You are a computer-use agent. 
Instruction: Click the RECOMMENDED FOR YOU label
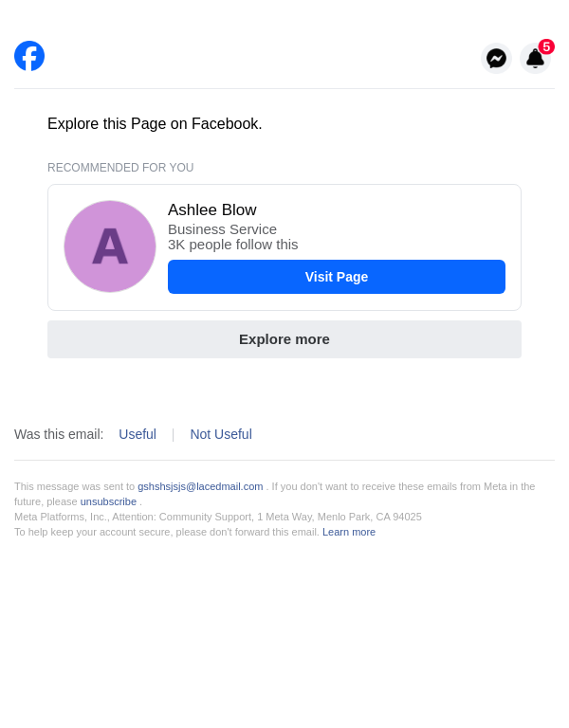[120, 168]
